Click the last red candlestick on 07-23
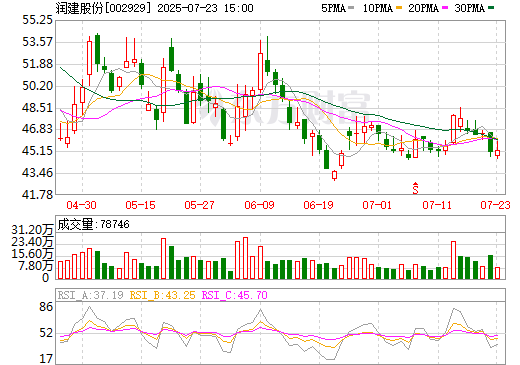This screenshot has height=365, width=520. [x=497, y=153]
